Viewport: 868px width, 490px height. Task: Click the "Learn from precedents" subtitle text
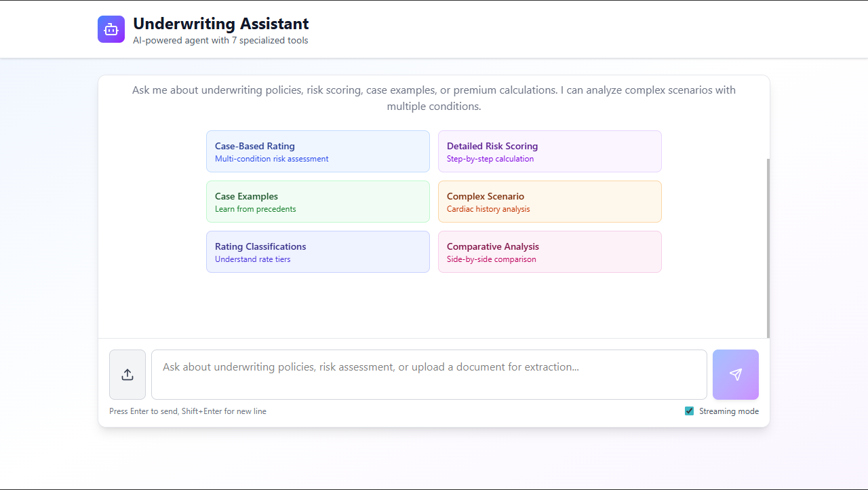(256, 209)
